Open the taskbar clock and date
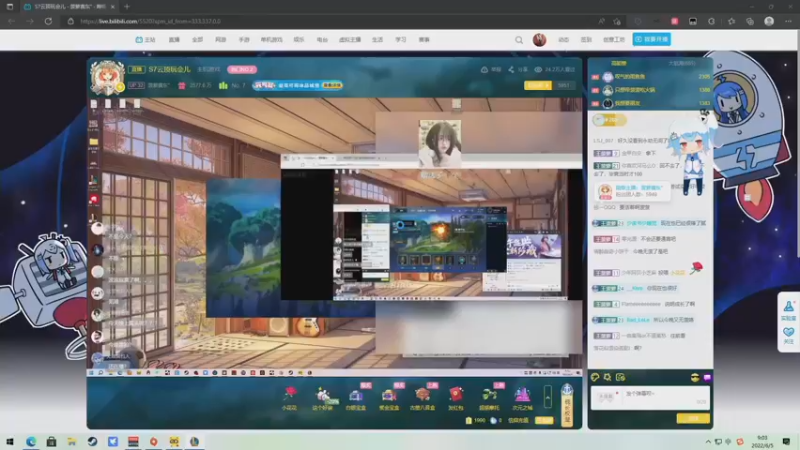 [762, 442]
